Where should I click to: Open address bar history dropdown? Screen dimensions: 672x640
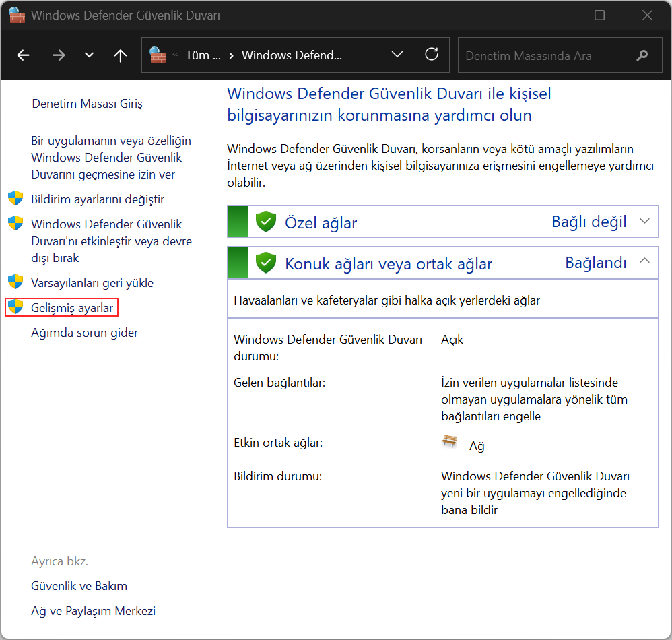click(397, 55)
